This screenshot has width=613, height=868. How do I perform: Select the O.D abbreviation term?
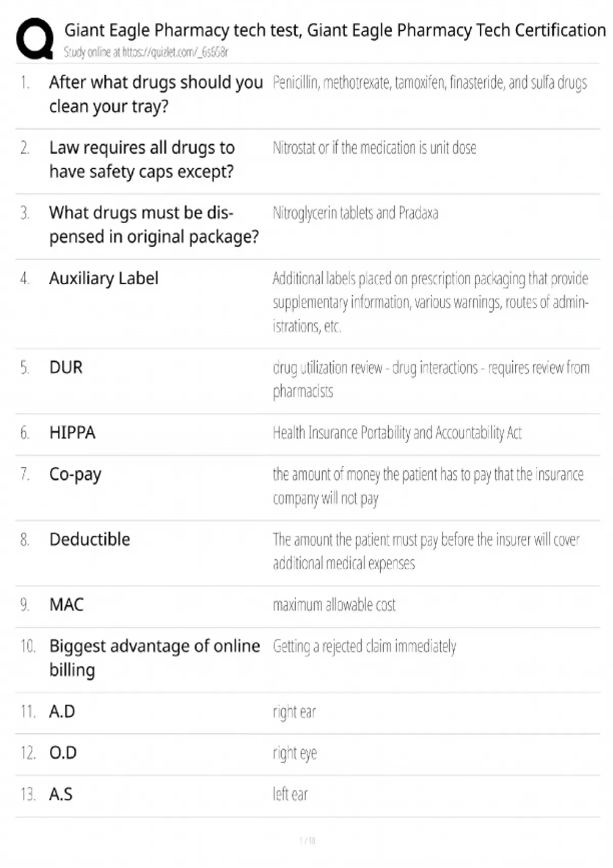[x=63, y=753]
